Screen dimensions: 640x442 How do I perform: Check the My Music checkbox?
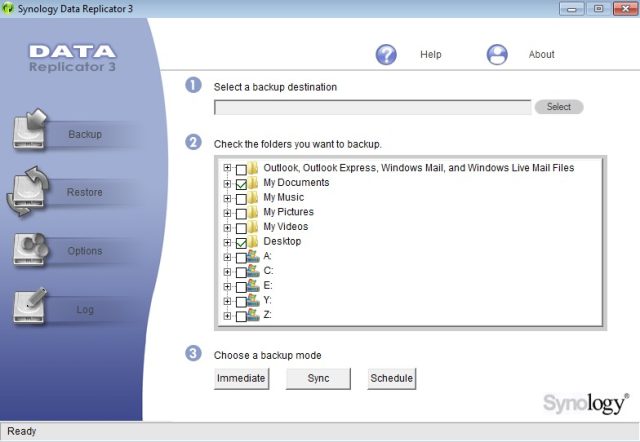tap(241, 199)
